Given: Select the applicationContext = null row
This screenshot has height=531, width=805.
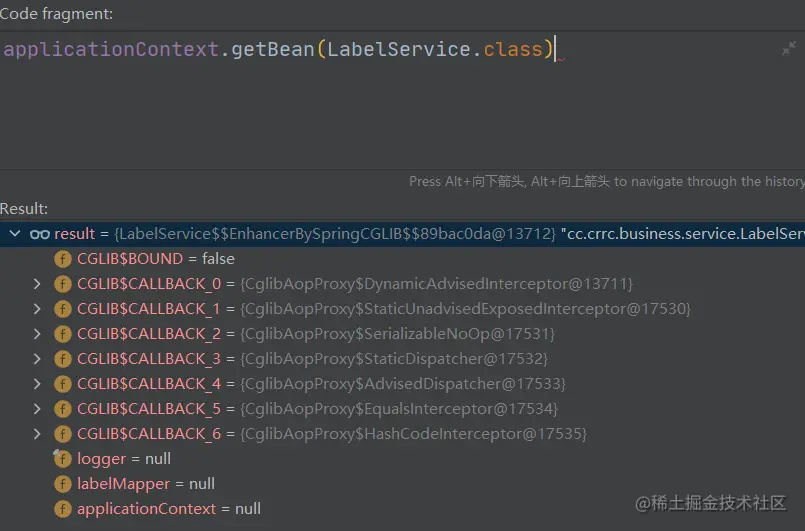Looking at the screenshot, I should (168, 509).
